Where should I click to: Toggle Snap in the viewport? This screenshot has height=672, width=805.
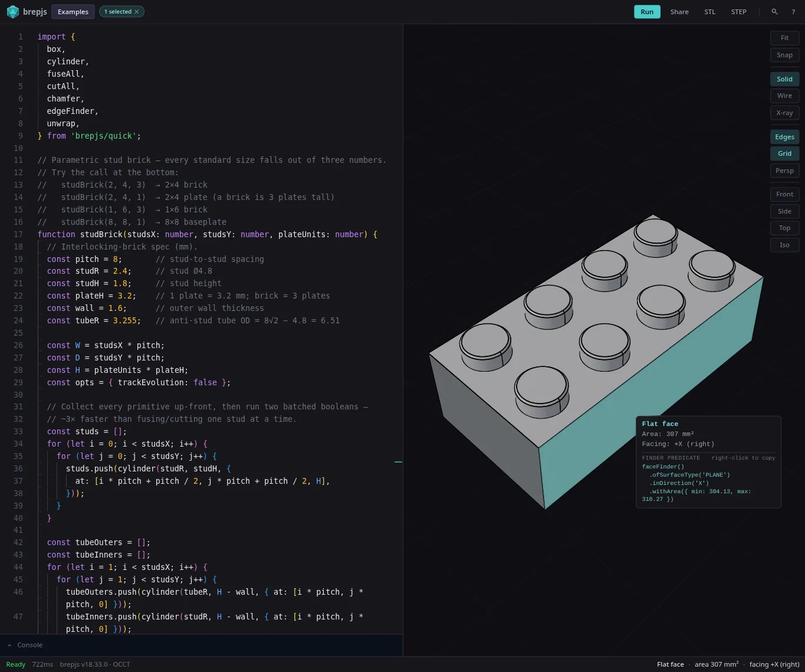click(784, 55)
